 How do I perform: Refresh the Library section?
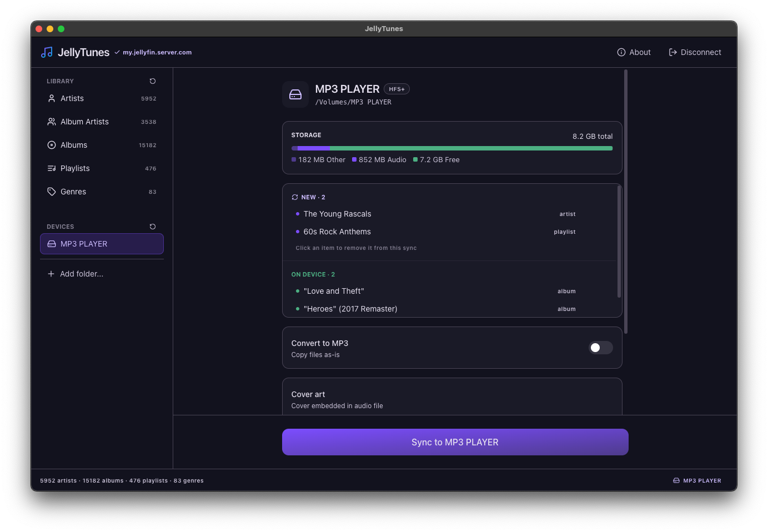[x=153, y=81]
